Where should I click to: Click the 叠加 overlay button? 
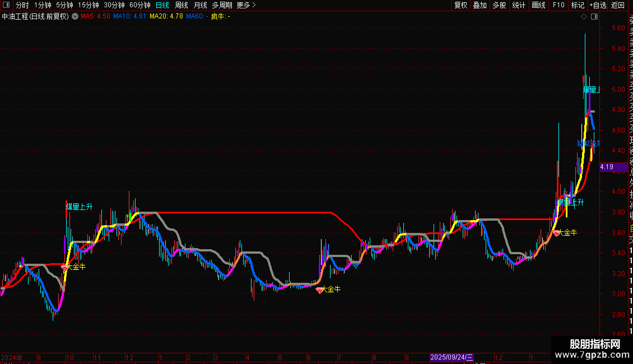click(x=480, y=5)
